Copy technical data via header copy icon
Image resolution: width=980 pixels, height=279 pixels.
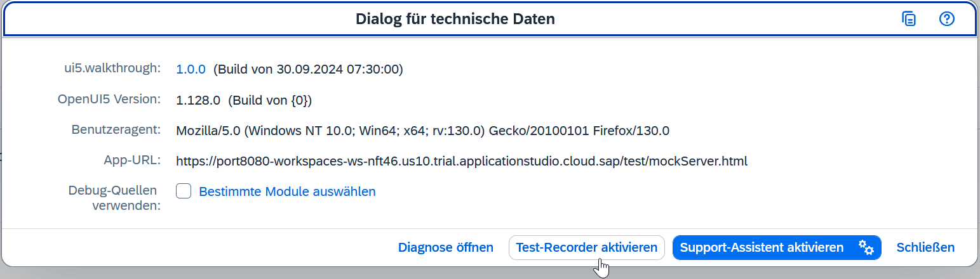909,19
